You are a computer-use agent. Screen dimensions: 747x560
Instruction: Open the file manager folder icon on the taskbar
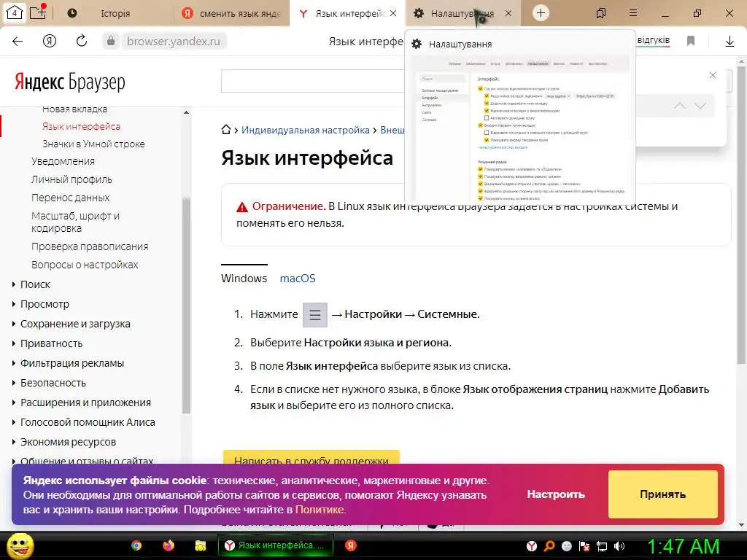200,545
